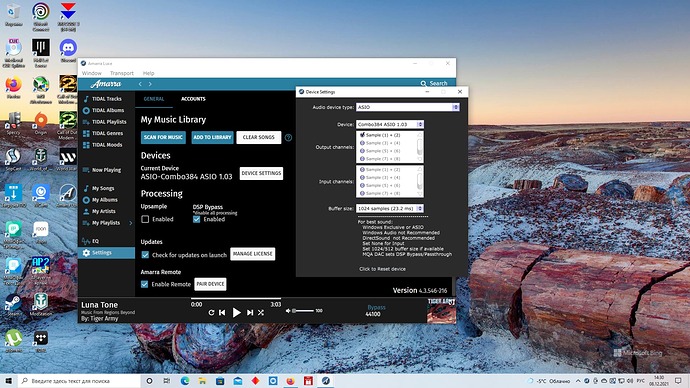
Task: Toggle shuffle mode icon
Action: pyautogui.click(x=261, y=312)
